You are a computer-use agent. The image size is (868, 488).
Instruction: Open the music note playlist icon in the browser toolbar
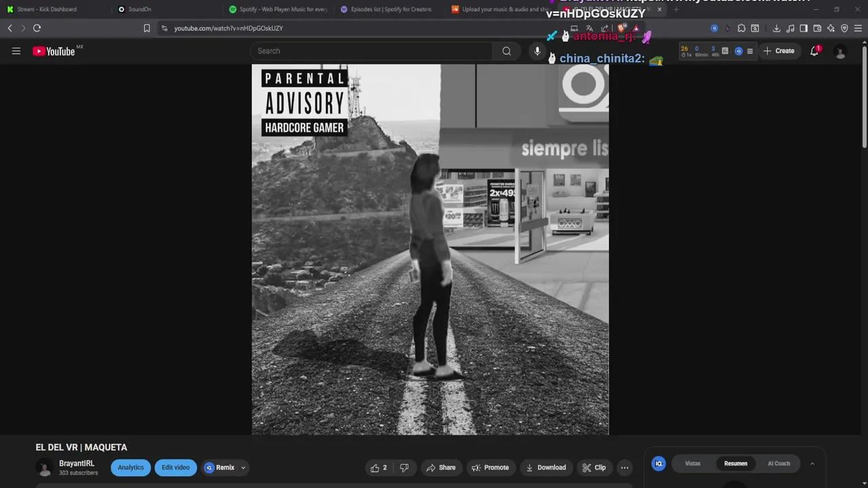click(x=790, y=28)
